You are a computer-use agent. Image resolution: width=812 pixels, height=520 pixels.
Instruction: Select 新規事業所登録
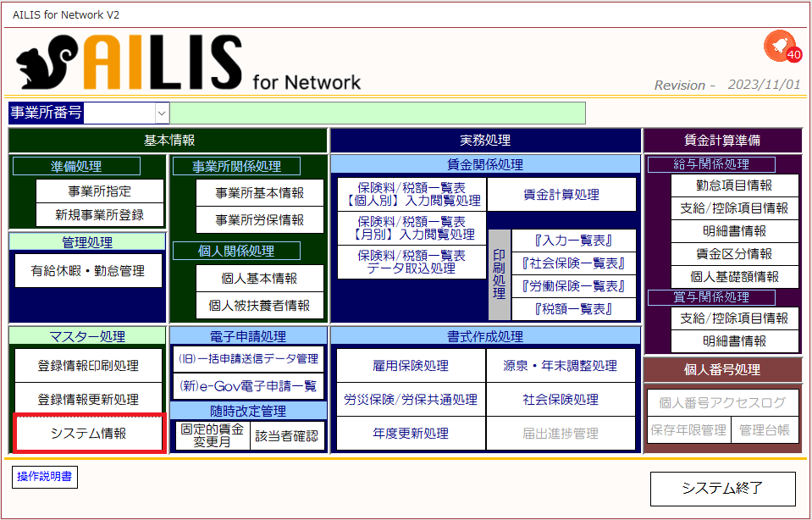tap(99, 215)
